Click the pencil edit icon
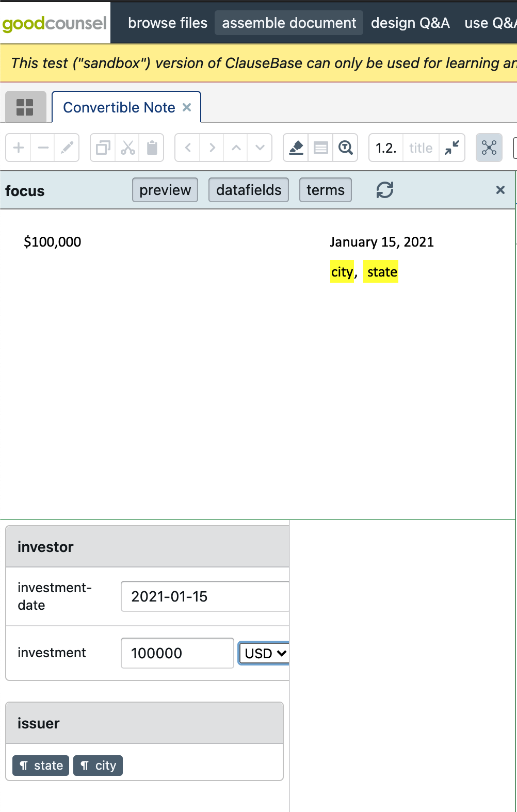The height and width of the screenshot is (812, 517). tap(67, 148)
